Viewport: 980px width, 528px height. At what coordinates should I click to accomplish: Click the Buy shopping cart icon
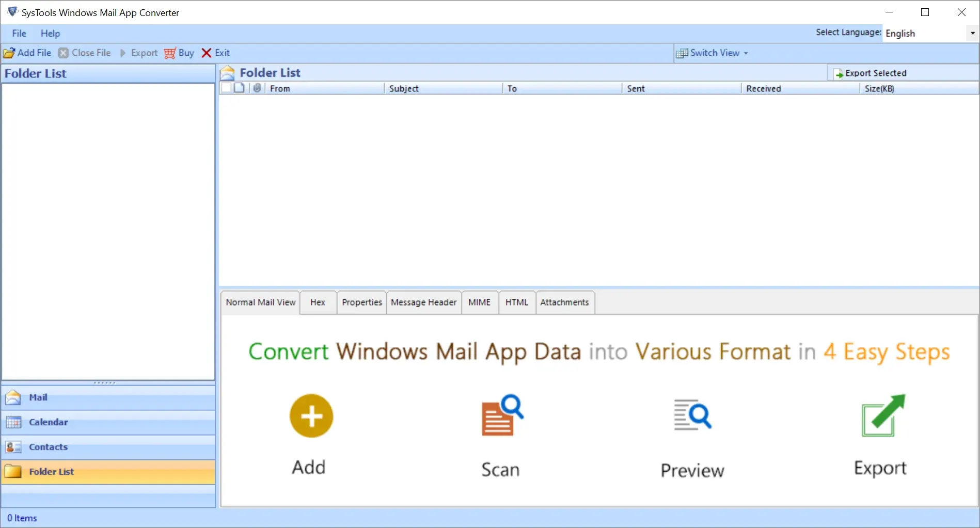[x=169, y=53]
